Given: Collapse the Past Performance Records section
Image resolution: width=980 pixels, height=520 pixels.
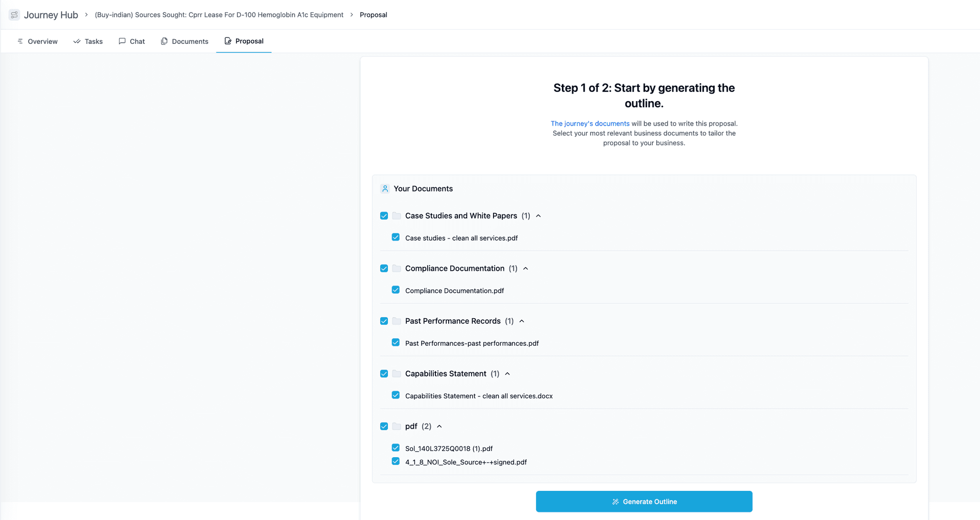Looking at the screenshot, I should pyautogui.click(x=522, y=321).
